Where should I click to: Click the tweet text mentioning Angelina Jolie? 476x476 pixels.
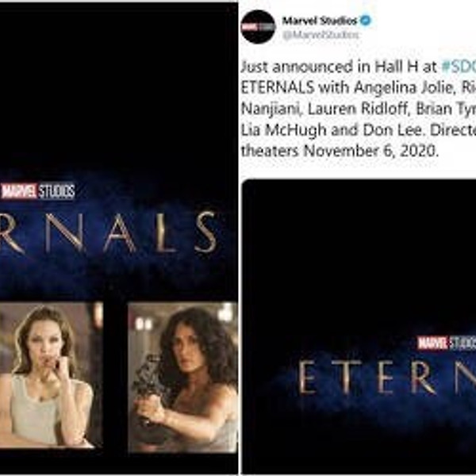click(x=359, y=88)
